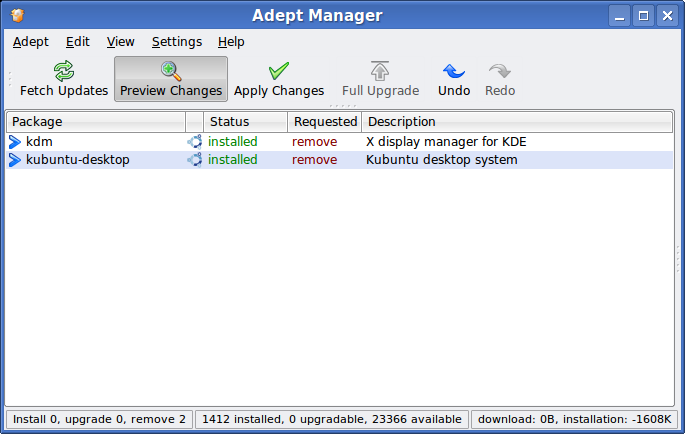Open the Help menu

(x=231, y=42)
